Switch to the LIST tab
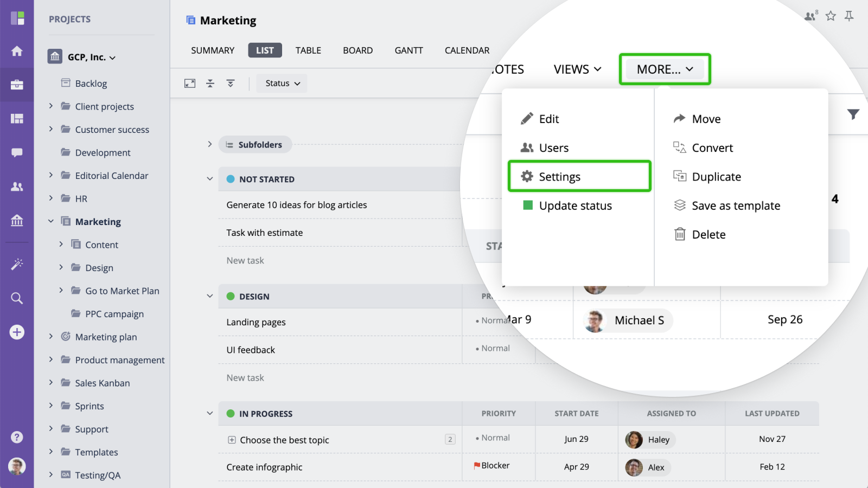 (265, 50)
